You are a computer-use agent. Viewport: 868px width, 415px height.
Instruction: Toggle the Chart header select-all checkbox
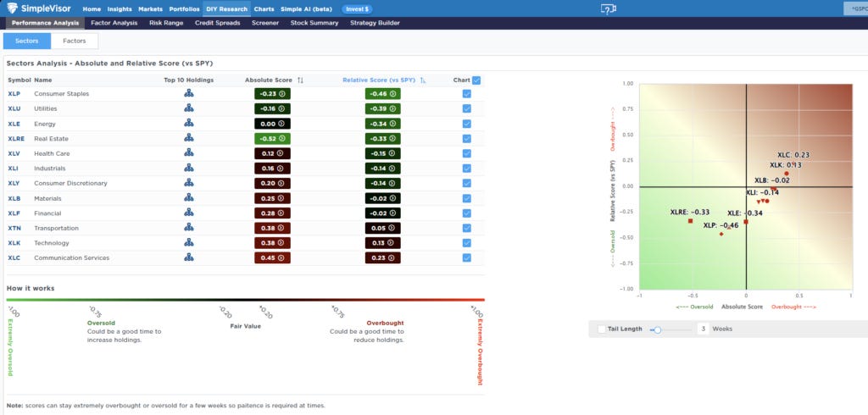pyautogui.click(x=476, y=80)
